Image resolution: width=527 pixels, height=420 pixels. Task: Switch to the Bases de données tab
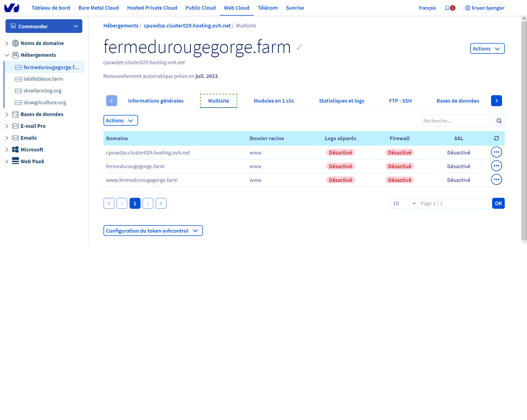click(458, 101)
